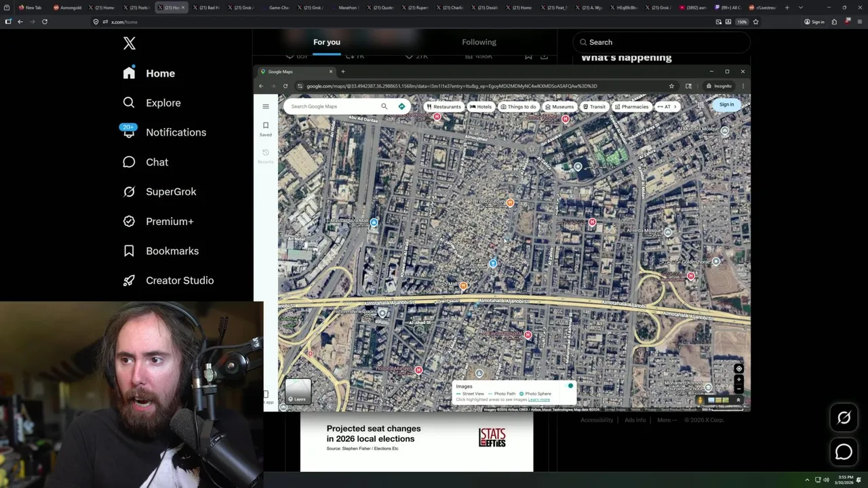Screen dimensions: 868x488
Task: Click Sign in in the browser toolbar
Action: tap(814, 22)
